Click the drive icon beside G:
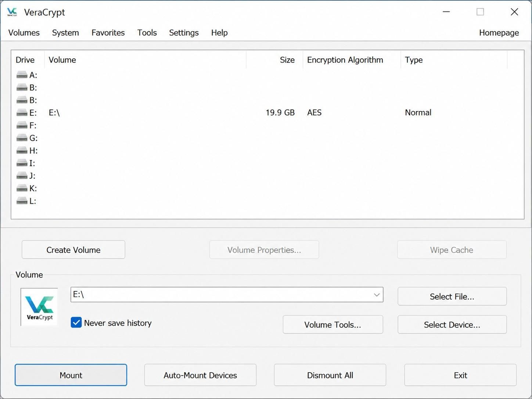The height and width of the screenshot is (399, 532). click(22, 138)
